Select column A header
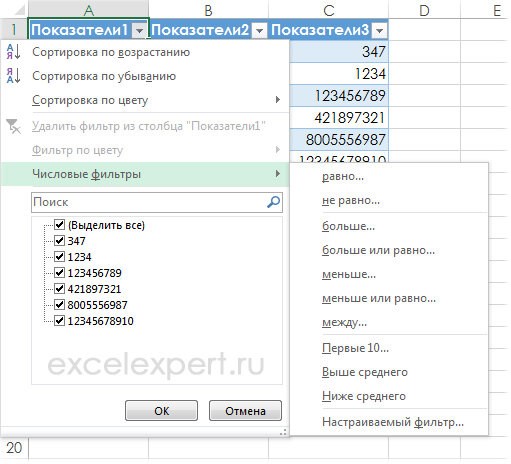 (88, 9)
